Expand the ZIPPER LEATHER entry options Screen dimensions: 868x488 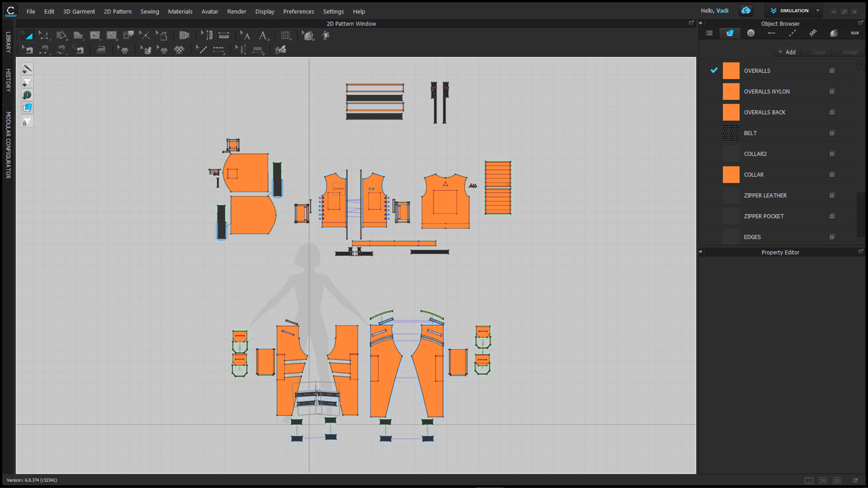[x=832, y=196]
